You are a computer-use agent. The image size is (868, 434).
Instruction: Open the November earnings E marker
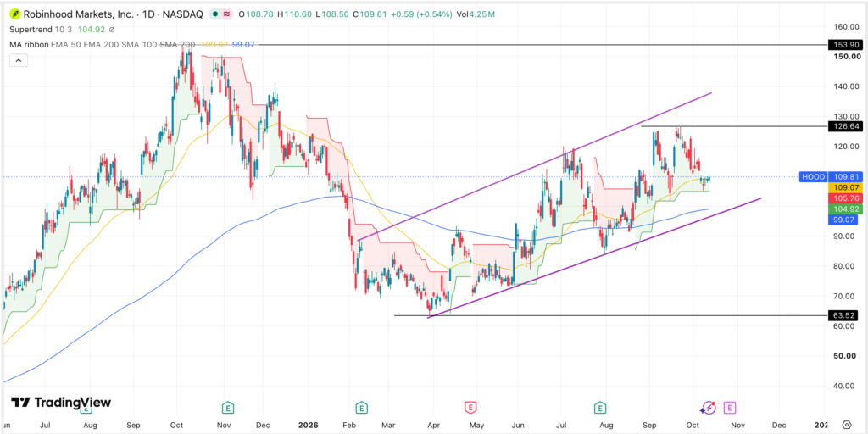tap(227, 409)
